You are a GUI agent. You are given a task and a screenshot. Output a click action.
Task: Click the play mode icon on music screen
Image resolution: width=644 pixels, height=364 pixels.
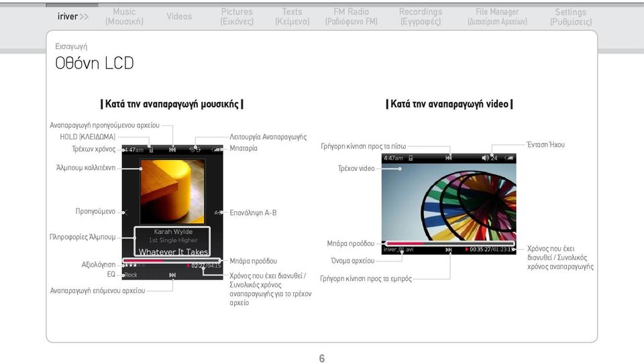[x=195, y=149]
